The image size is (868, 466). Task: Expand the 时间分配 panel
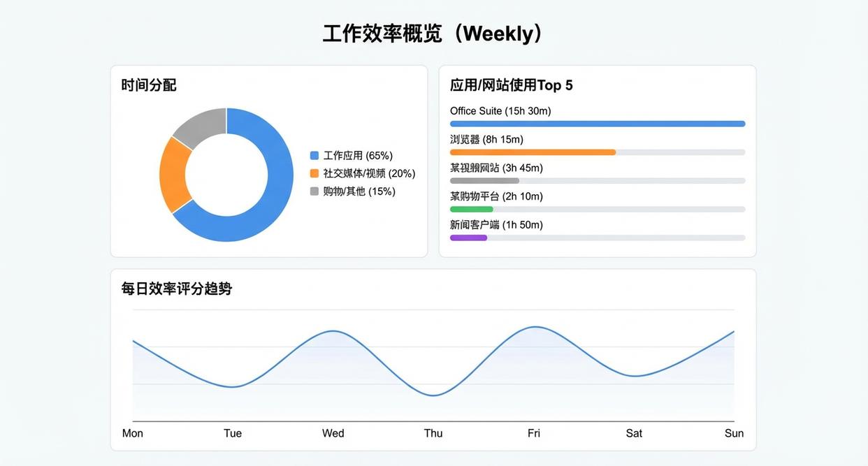(147, 85)
